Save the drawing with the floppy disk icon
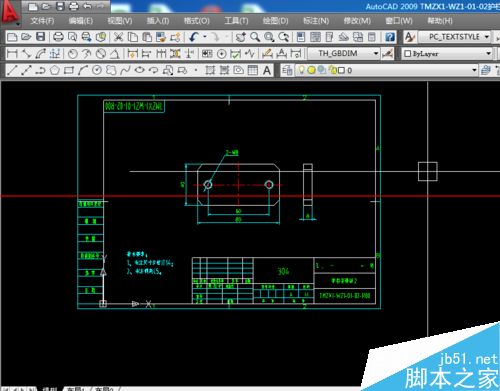Image resolution: width=500 pixels, height=391 pixels. (40, 37)
